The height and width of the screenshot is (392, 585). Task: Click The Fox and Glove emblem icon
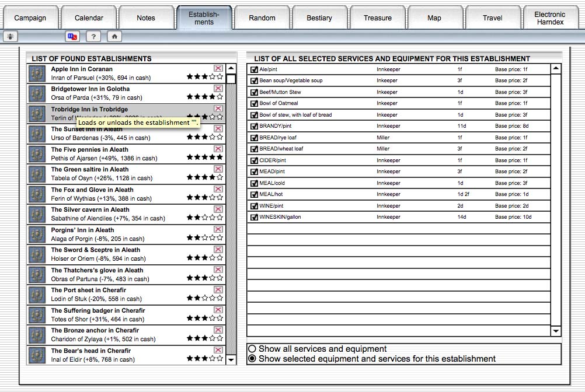click(x=37, y=194)
